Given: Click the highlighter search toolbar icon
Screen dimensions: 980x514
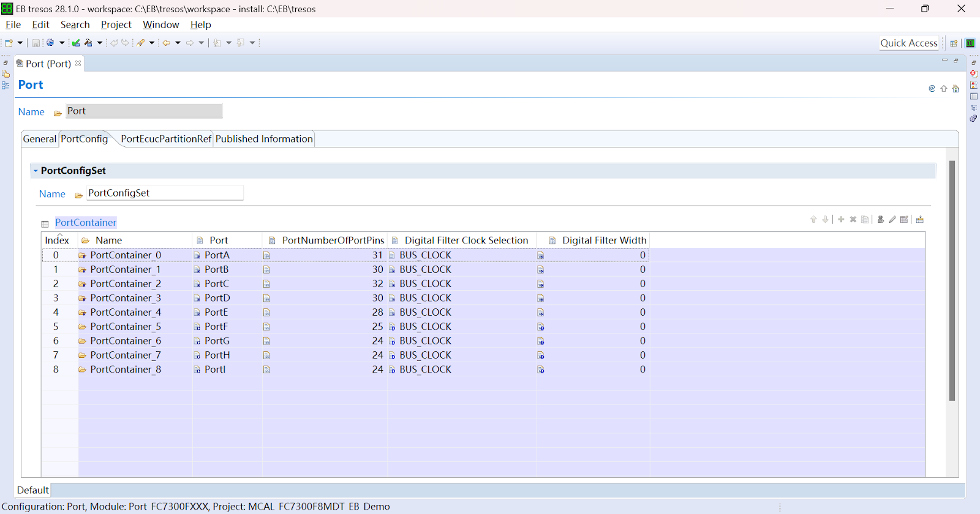Looking at the screenshot, I should tap(141, 43).
